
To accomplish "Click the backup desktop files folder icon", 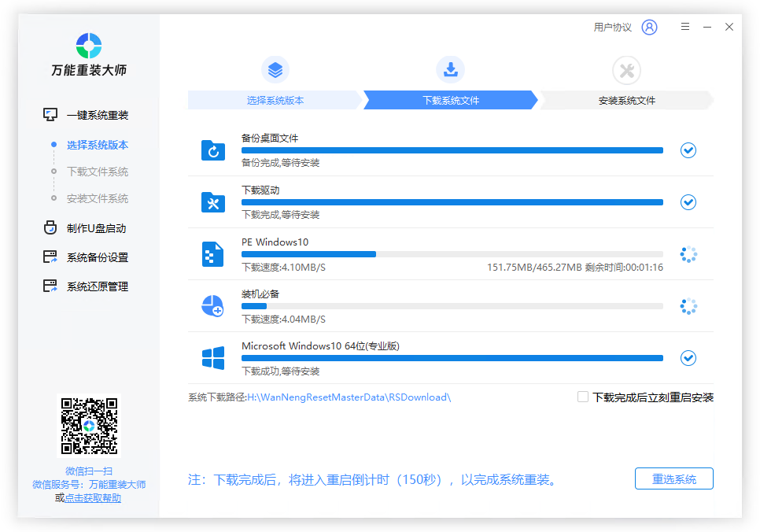I will click(x=213, y=150).
